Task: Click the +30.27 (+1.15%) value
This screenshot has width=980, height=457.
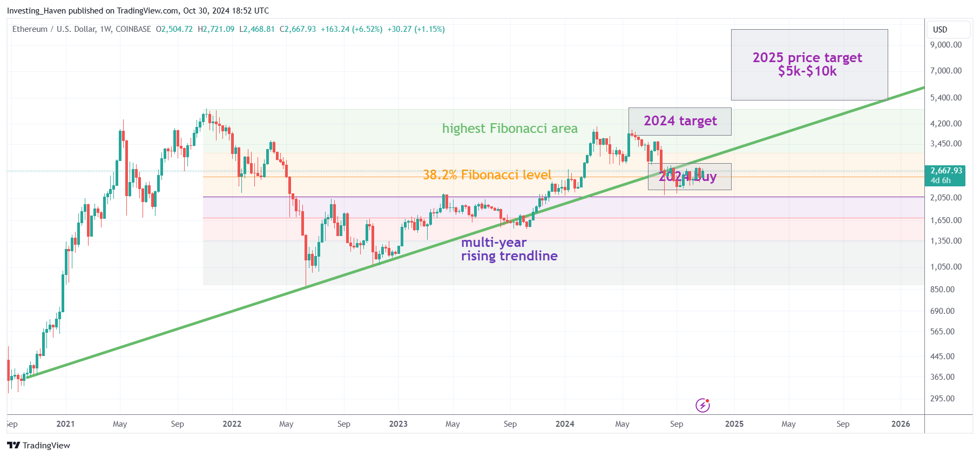Action: click(416, 29)
